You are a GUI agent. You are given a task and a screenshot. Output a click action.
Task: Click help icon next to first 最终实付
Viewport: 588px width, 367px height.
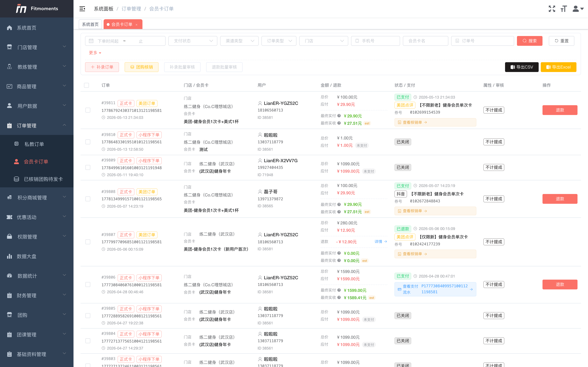pos(339,116)
